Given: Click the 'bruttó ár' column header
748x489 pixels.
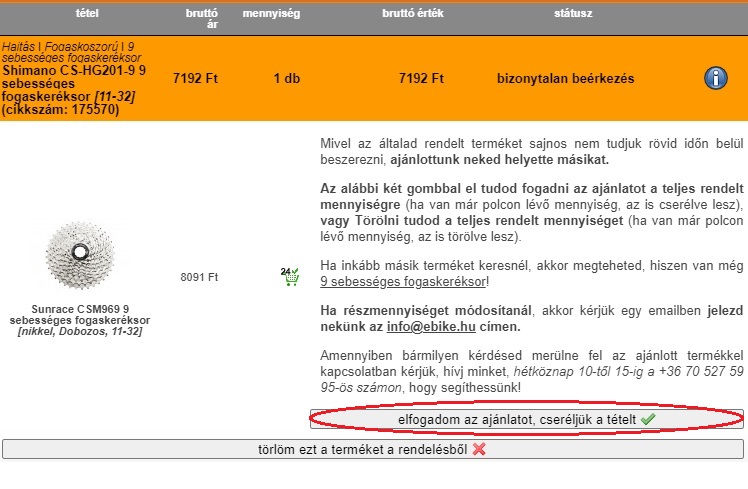Looking at the screenshot, I should [202, 19].
